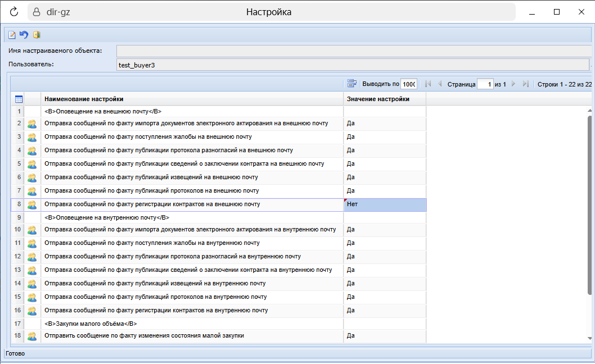Click the 'Имя настраиваемого объекта' field

[x=353, y=51]
